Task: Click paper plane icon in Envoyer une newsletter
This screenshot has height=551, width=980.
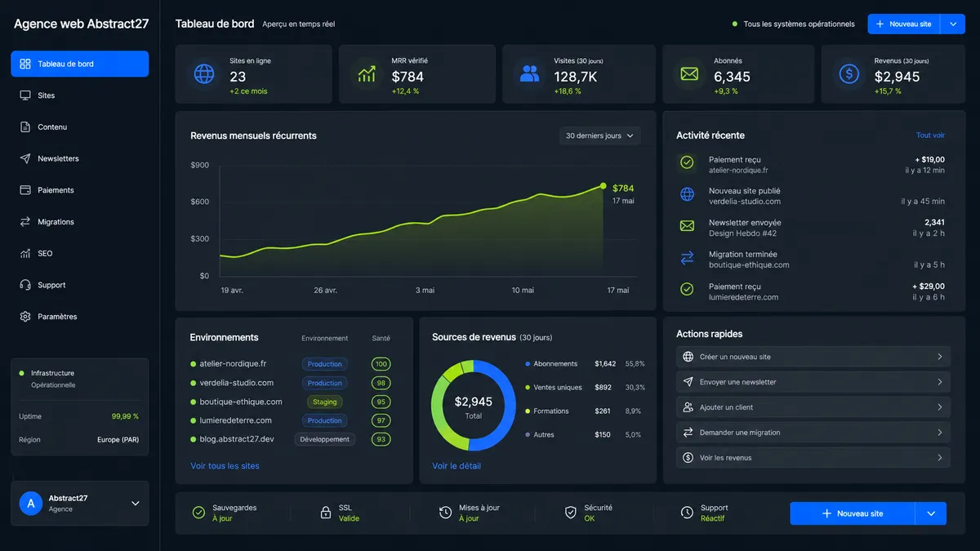Action: click(x=688, y=382)
